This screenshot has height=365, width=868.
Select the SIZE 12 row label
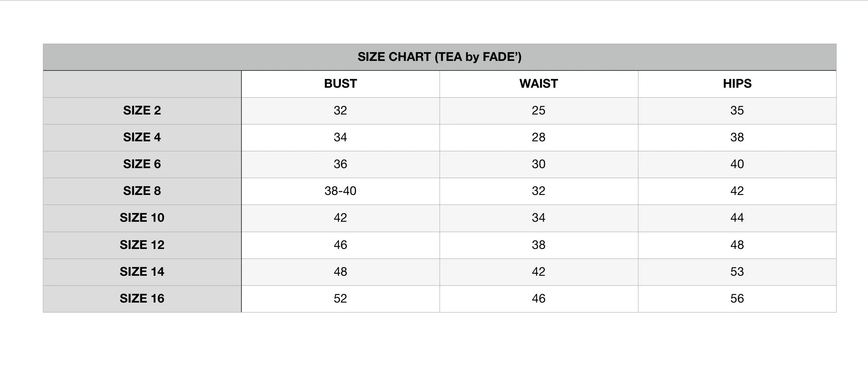pyautogui.click(x=142, y=245)
